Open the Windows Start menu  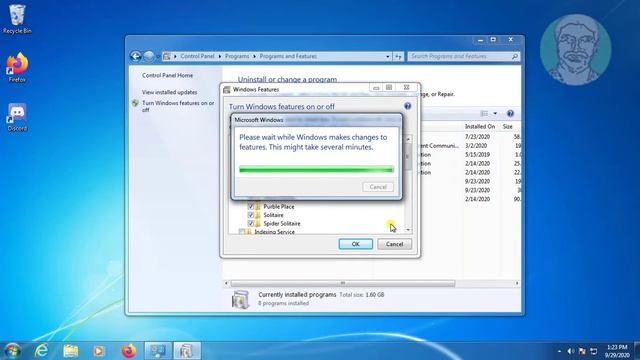12,351
